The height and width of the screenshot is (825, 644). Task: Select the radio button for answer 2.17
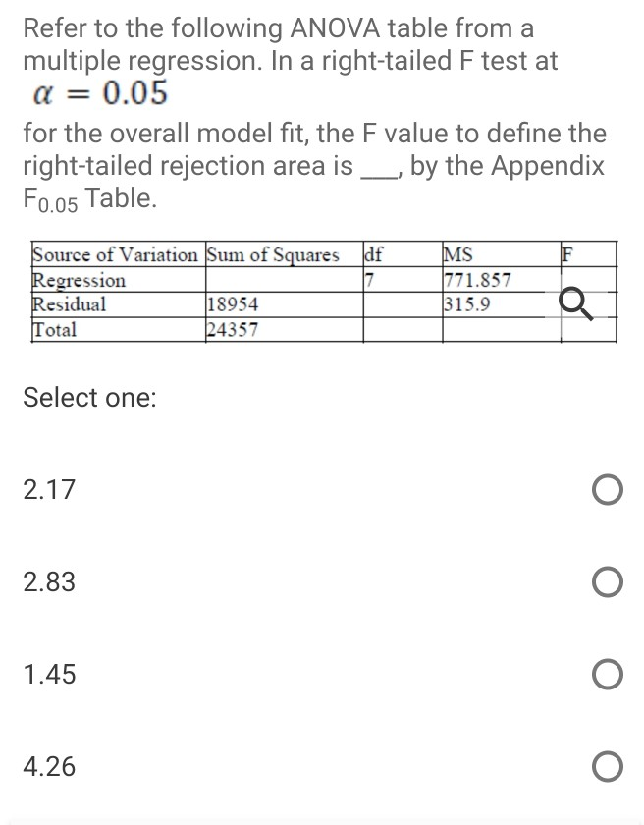coord(606,489)
